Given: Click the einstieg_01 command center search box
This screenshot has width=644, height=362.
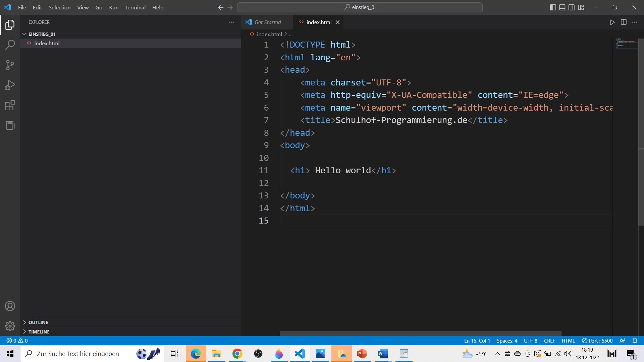Looking at the screenshot, I should tap(360, 7).
